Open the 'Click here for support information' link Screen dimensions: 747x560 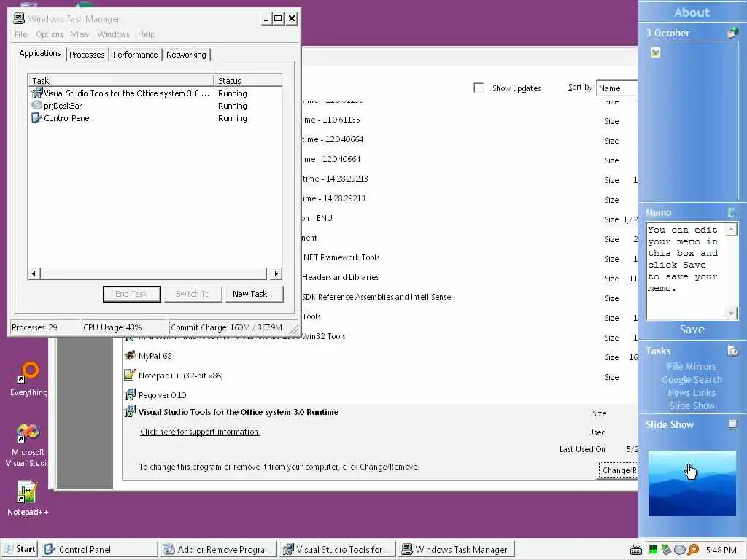tap(200, 432)
